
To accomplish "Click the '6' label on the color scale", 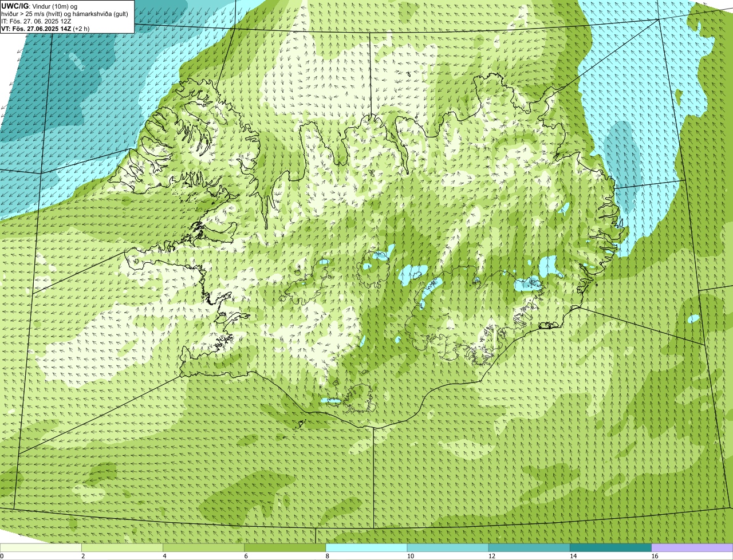I will [x=246, y=556].
